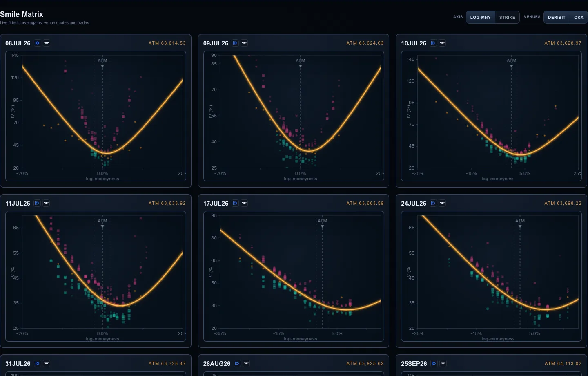Toggle OKX venue icon on 17JUL26 card
588x376 pixels.
[244, 203]
